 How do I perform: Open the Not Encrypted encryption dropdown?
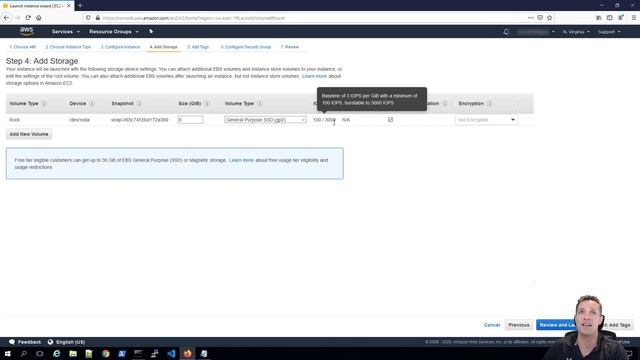click(487, 120)
